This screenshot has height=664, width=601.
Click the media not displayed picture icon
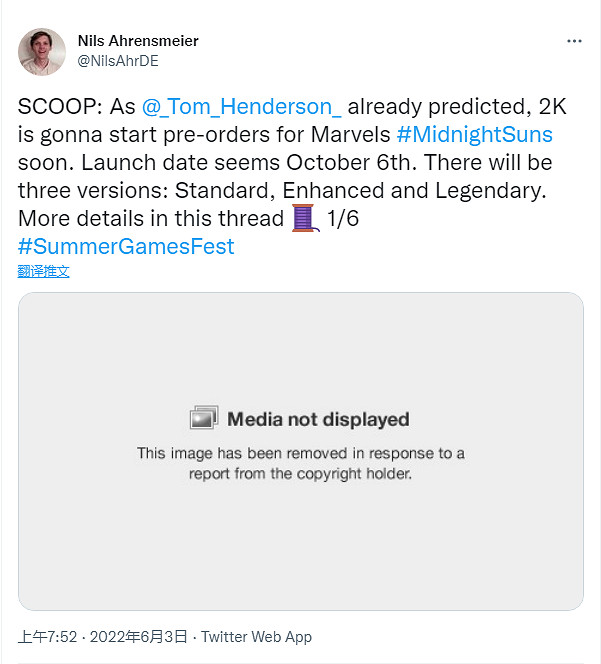pos(204,418)
